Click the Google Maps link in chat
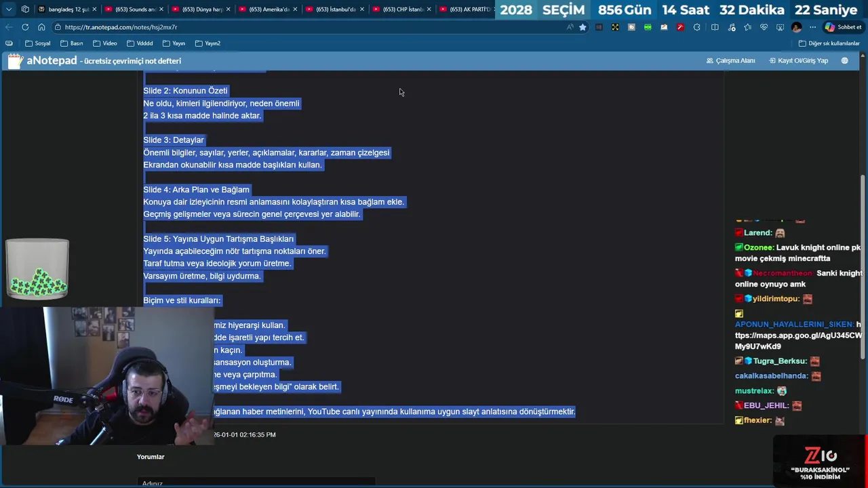 pos(798,335)
